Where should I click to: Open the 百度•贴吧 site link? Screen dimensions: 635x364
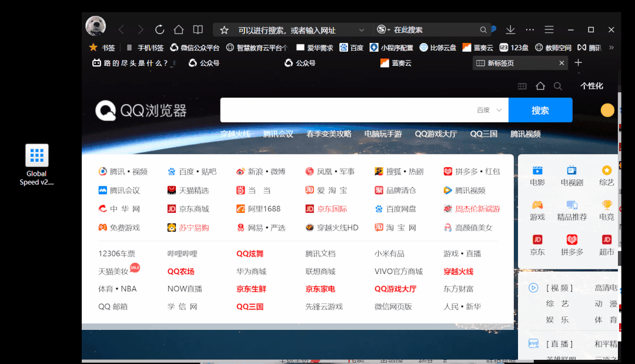192,172
